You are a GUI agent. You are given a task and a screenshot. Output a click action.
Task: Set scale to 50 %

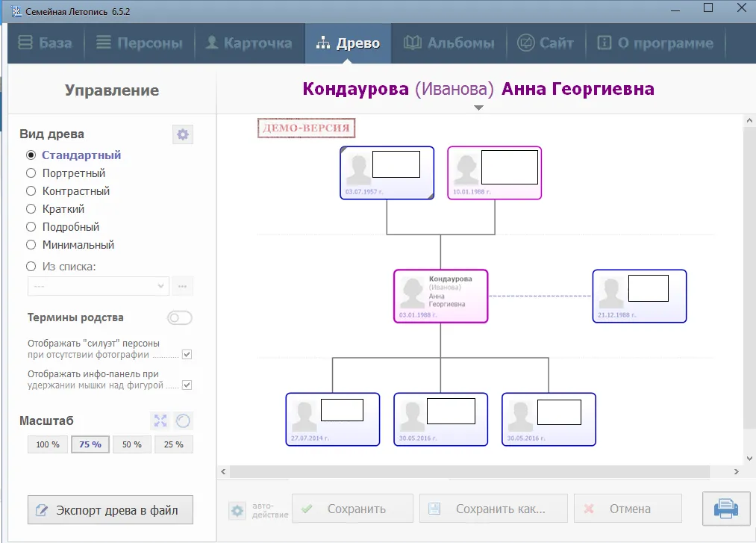[x=132, y=444]
